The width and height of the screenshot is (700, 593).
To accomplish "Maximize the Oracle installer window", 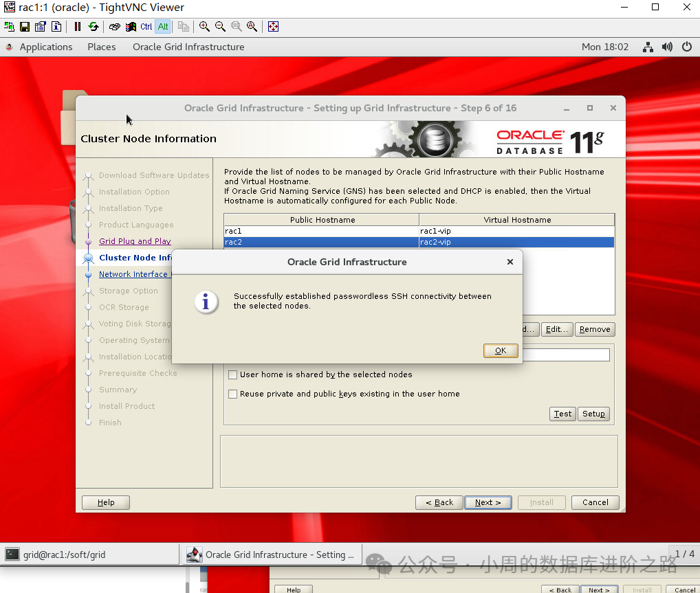I will pyautogui.click(x=590, y=109).
